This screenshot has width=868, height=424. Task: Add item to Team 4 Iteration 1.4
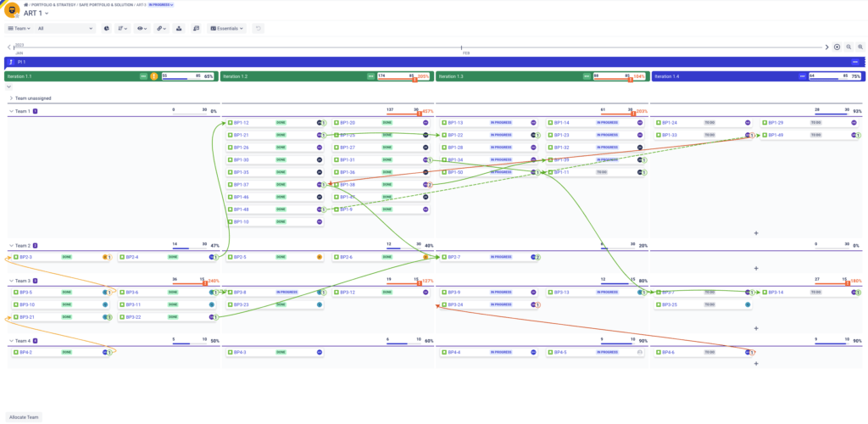[756, 364]
